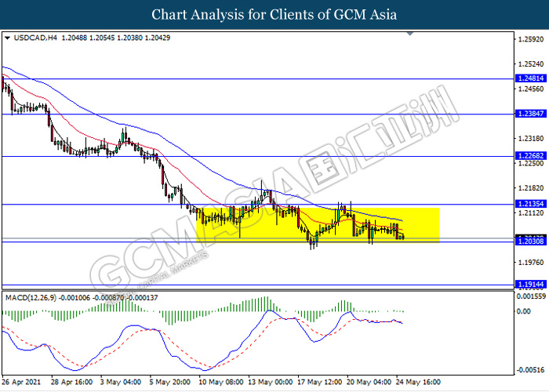Image resolution: width=549 pixels, height=392 pixels.
Task: Click the 24 May 16:00 time label
Action: (x=418, y=382)
